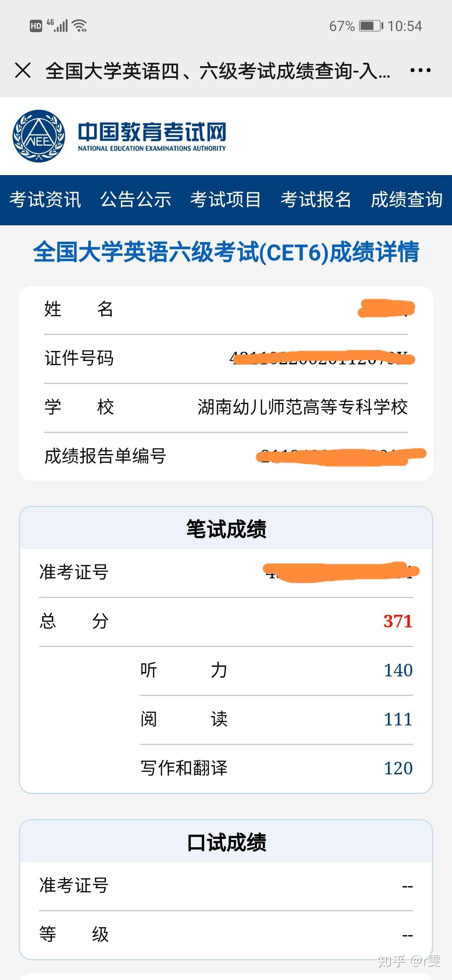Tap the writing and translation score 120
Image resolution: width=452 pixels, height=980 pixels.
398,769
